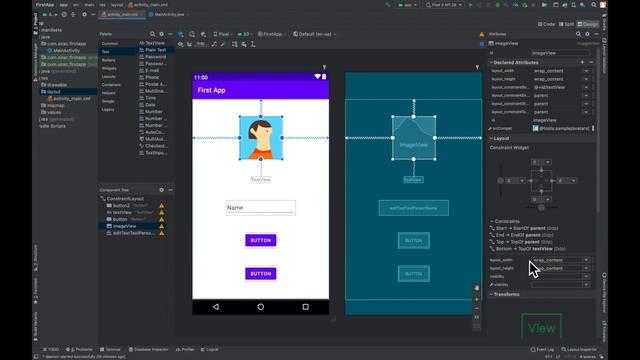Click the design surface warning icon
The image size is (640, 360).
482,34
